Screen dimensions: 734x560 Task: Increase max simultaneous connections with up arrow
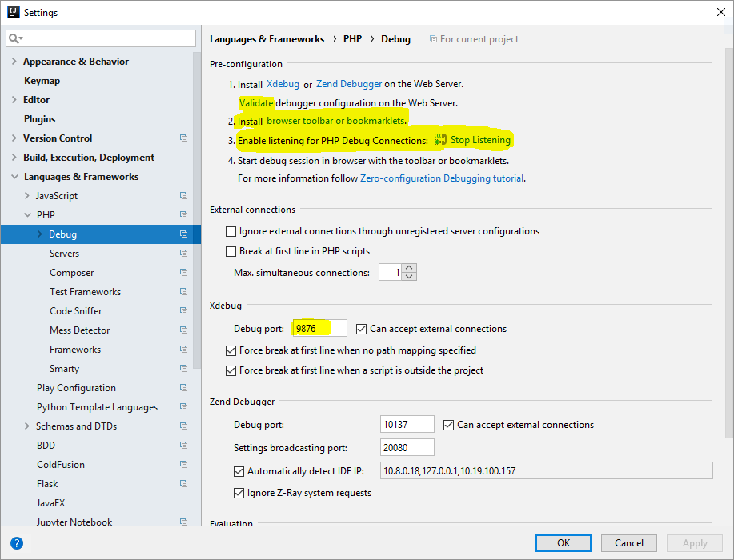[x=410, y=268]
